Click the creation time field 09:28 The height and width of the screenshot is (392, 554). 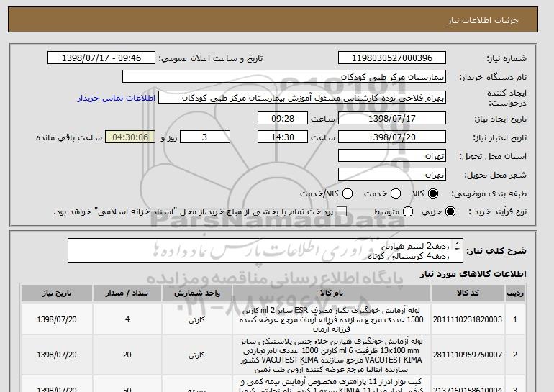(x=283, y=118)
